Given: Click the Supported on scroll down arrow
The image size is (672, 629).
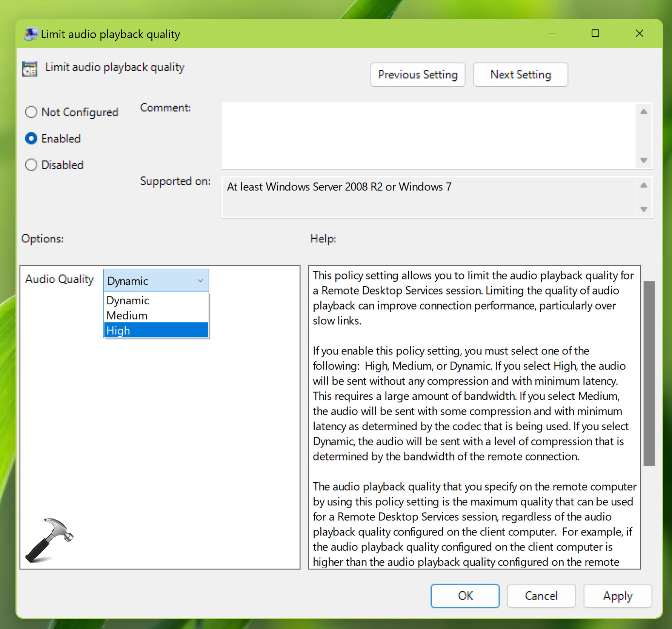Looking at the screenshot, I should coord(644,209).
